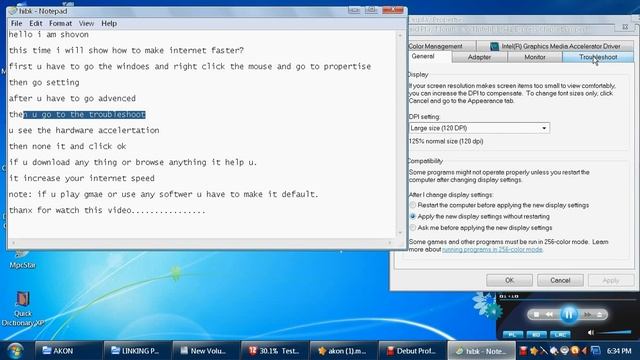Image resolution: width=640 pixels, height=360 pixels.
Task: Select Restart the computer before applying radio
Action: 413,205
